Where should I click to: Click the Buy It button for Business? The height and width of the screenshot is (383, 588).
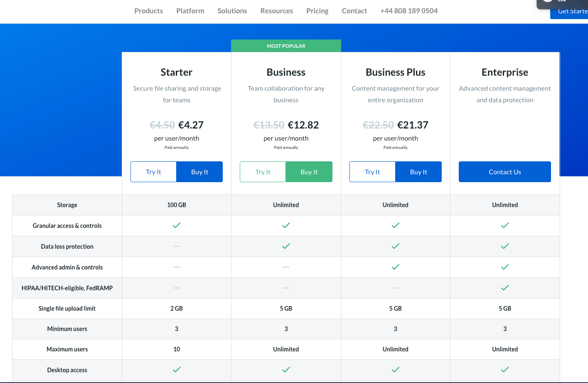(x=309, y=171)
